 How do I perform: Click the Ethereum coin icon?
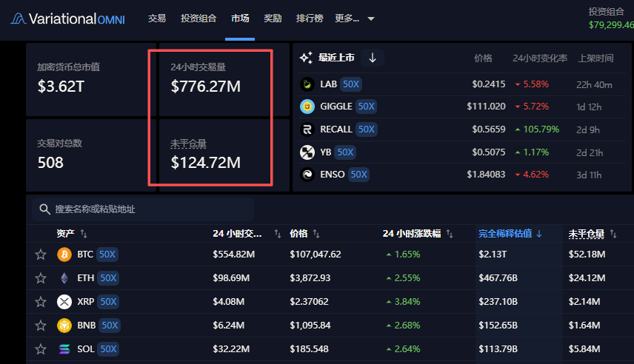[x=64, y=278]
